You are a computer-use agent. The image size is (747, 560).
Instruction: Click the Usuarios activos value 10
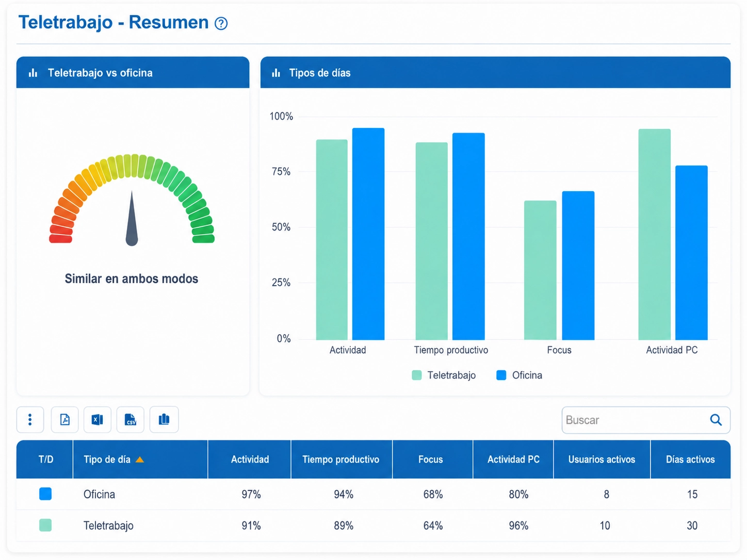click(x=605, y=525)
